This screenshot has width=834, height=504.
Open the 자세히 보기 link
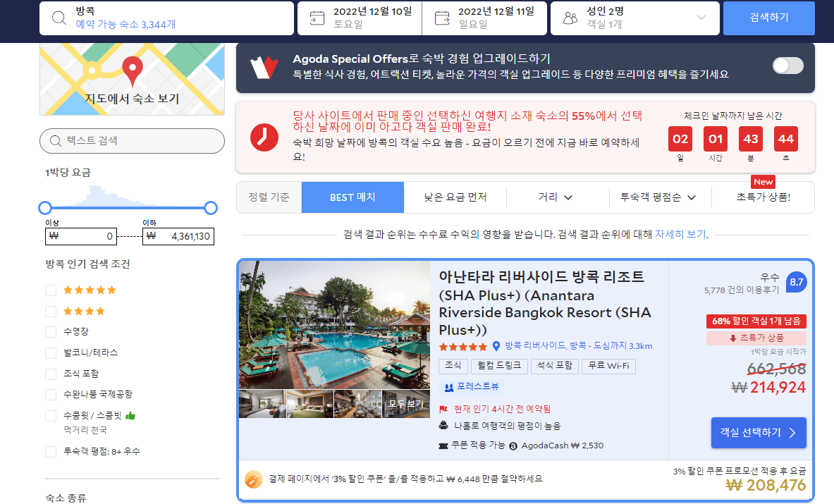point(680,235)
